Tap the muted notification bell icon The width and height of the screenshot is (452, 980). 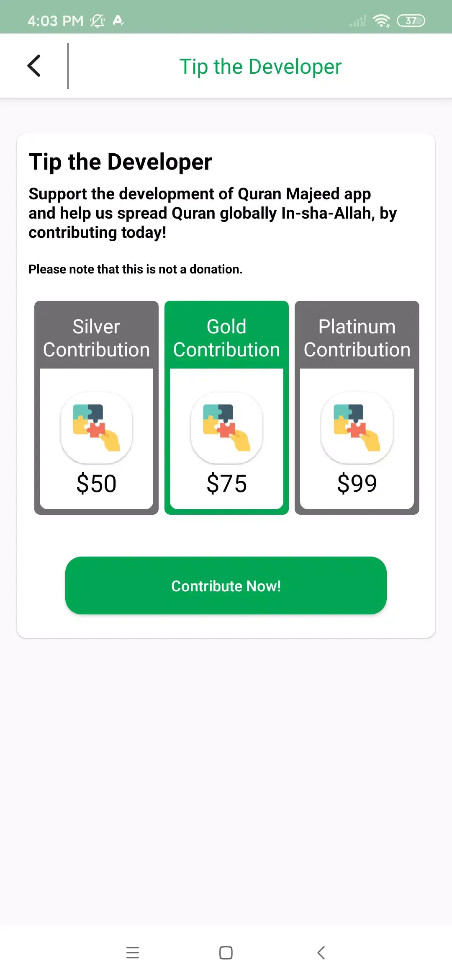98,21
